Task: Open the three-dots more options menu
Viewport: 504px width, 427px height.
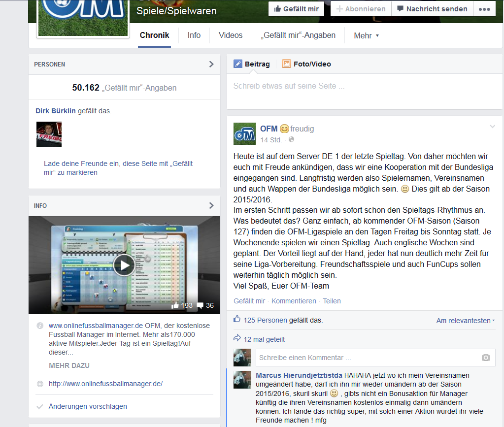Action: [x=484, y=9]
